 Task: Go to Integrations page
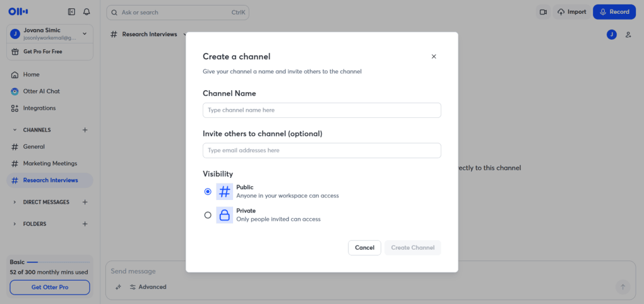[39, 108]
